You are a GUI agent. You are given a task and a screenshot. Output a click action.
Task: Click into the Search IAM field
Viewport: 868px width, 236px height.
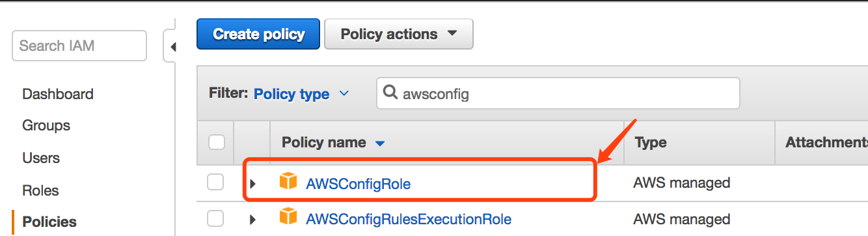(x=79, y=46)
